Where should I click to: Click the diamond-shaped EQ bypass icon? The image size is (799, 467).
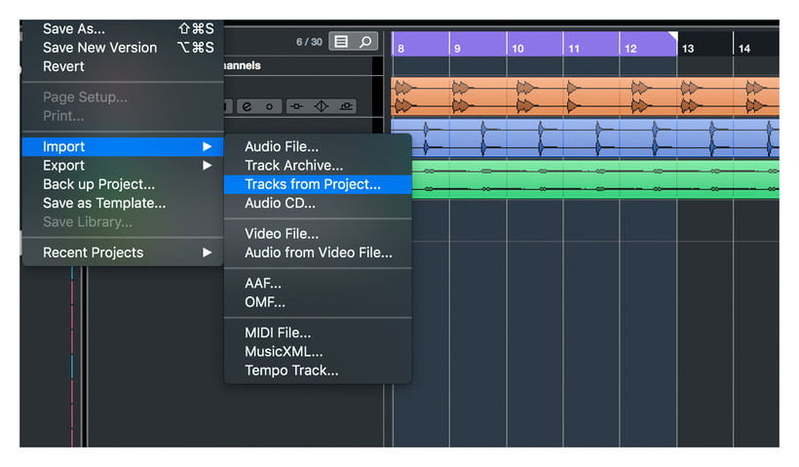321,106
